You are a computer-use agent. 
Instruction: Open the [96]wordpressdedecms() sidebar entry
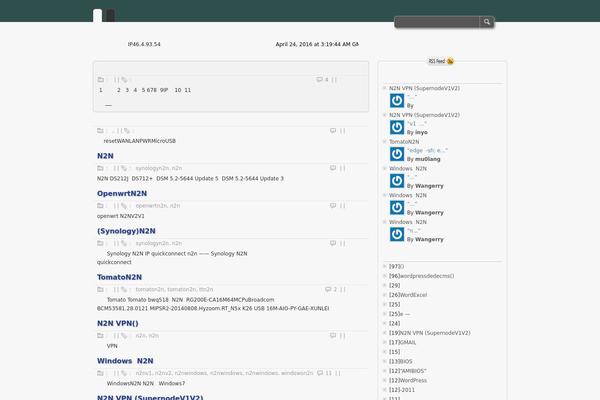pos(422,276)
